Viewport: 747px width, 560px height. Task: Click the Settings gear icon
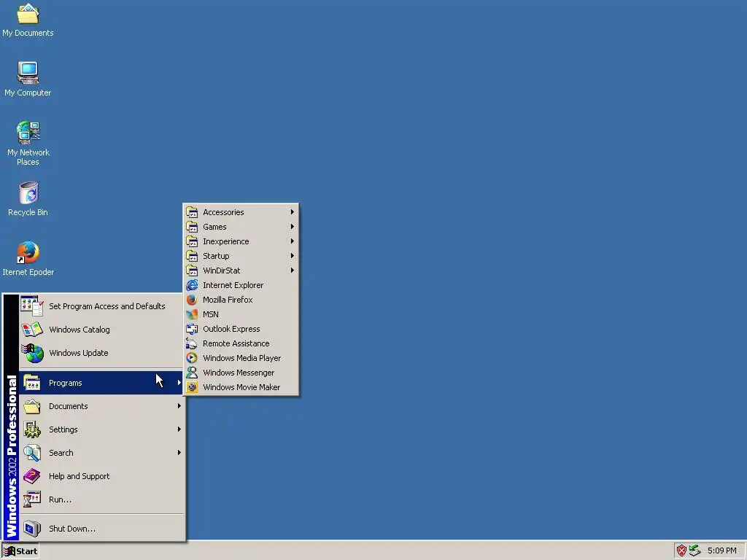click(x=32, y=429)
